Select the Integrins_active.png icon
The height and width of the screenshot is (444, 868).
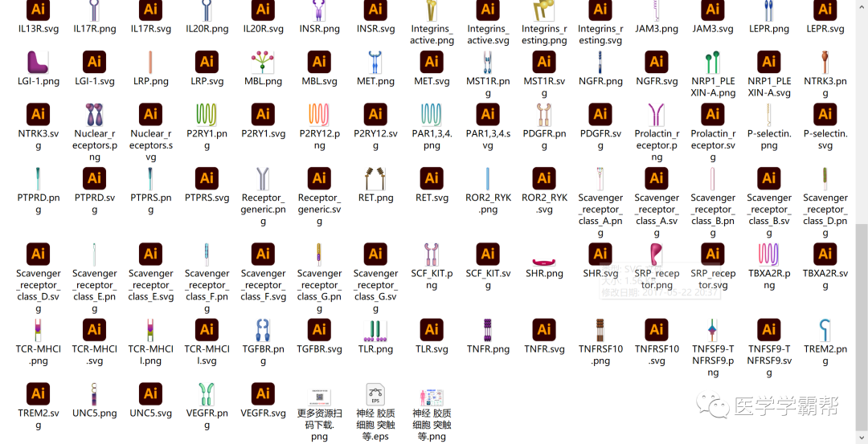(x=432, y=11)
